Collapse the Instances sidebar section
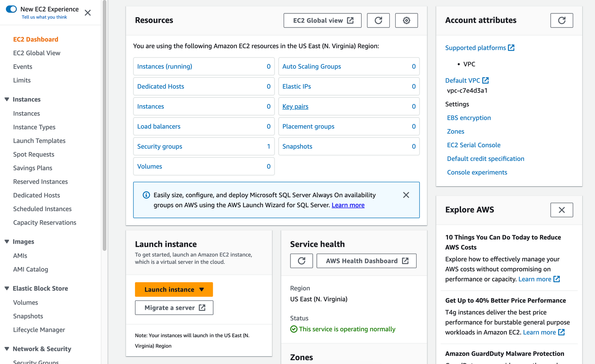This screenshot has width=595, height=364. point(7,99)
